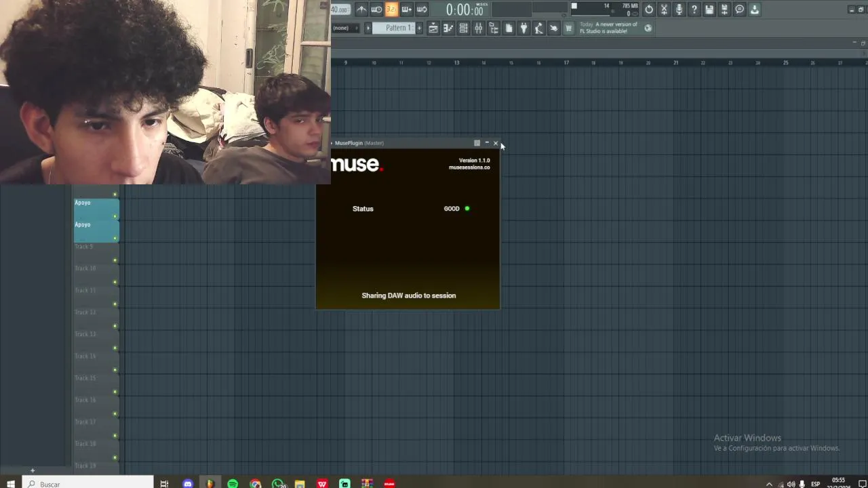Mute Track 13 with its green dot

coord(115,348)
